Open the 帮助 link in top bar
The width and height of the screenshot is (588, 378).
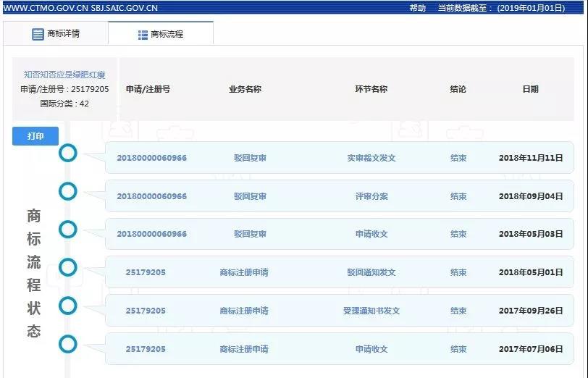pyautogui.click(x=418, y=8)
